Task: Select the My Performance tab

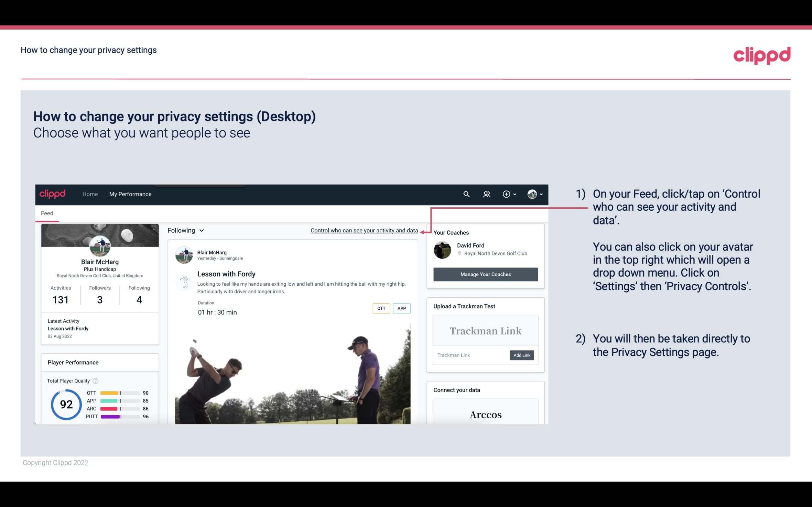Action: click(130, 194)
